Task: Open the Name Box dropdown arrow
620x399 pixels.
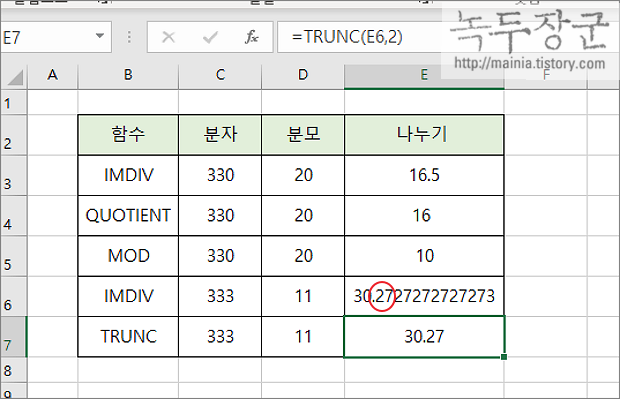Action: click(100, 36)
